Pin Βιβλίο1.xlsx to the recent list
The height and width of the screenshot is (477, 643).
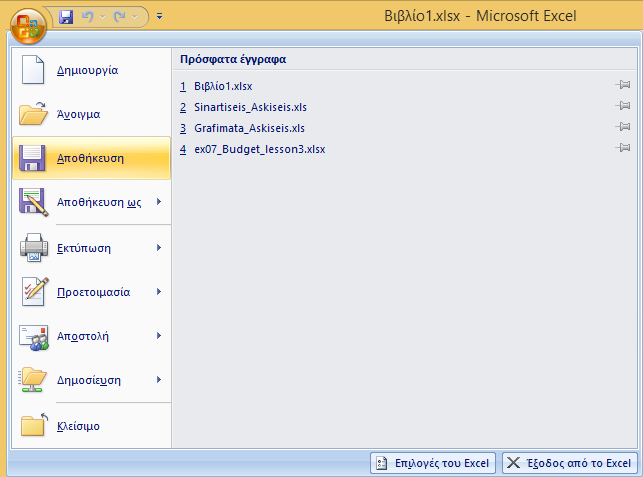tap(623, 85)
